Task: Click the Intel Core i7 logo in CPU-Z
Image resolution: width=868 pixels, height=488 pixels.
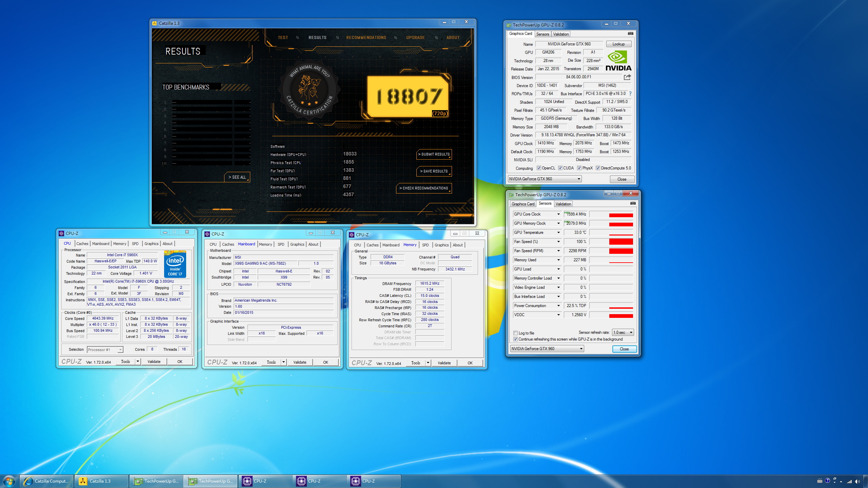Action: pos(175,264)
